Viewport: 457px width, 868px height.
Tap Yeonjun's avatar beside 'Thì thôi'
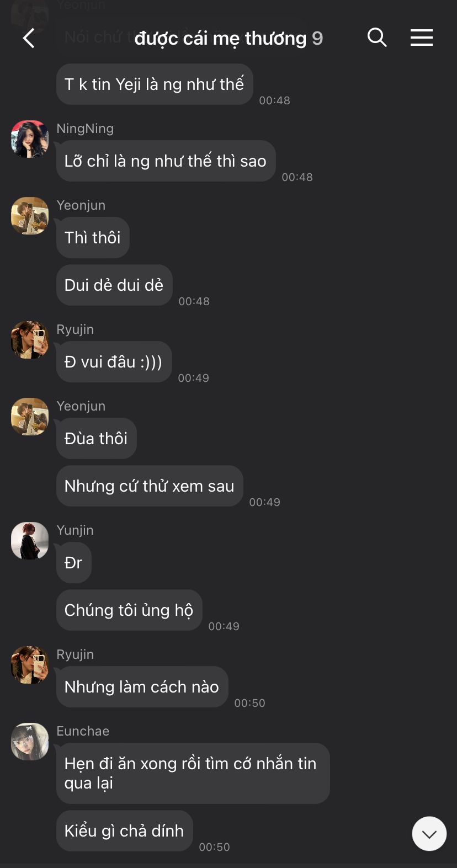pos(30,216)
